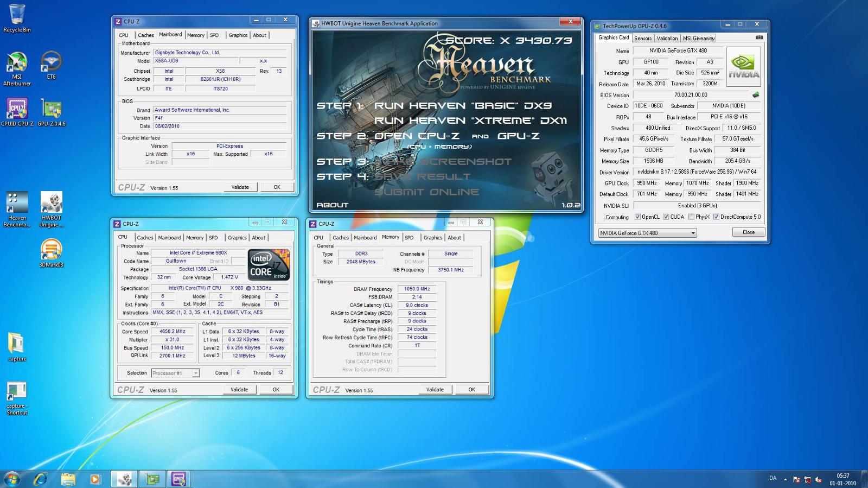The width and height of the screenshot is (868, 488).
Task: Click Run Heaven "Xtreme" DX11 option
Action: coord(470,121)
